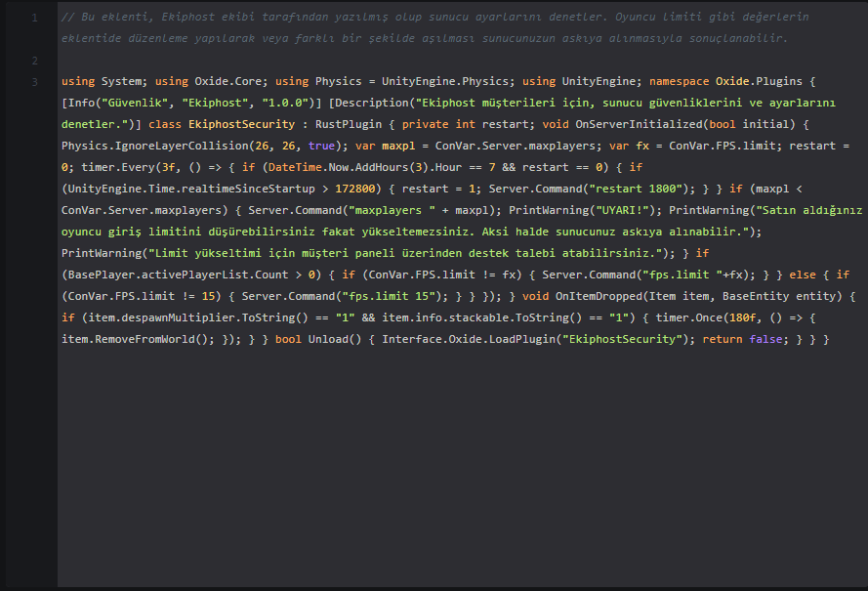Click the comment text 'Bu eklenti'
Screen dimensions: 868x591
pos(114,18)
